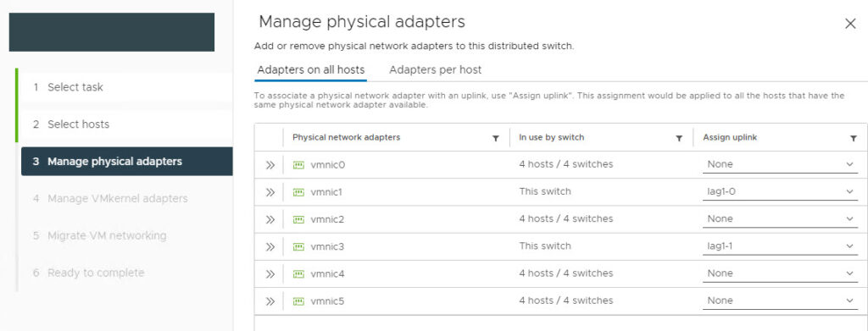868x331 pixels.
Task: Open the Physical network adapters column filter
Action: tap(495, 138)
